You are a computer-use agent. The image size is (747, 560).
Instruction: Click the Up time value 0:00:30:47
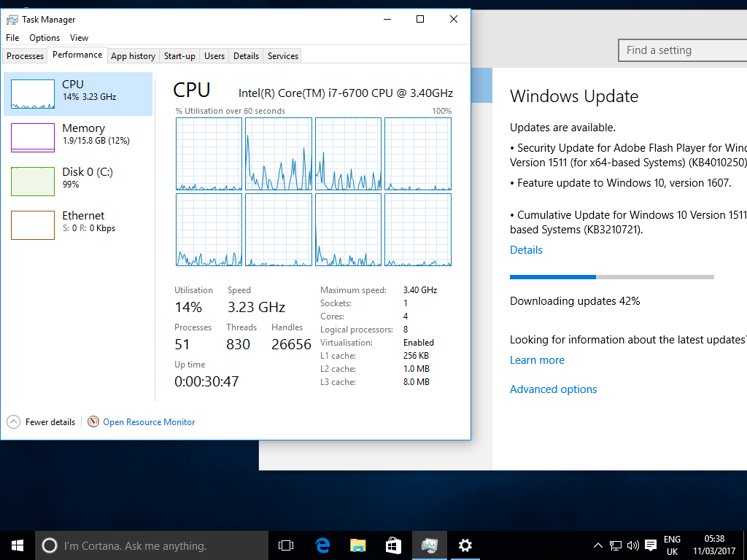click(x=206, y=381)
